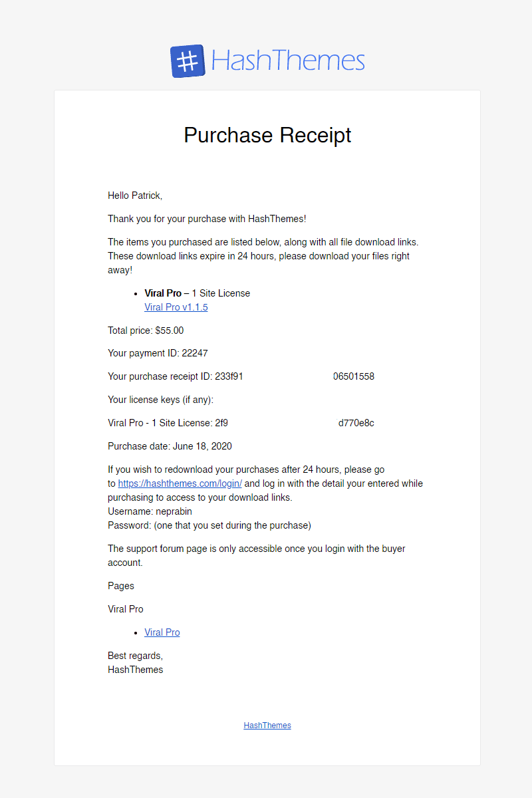Click the Hello Patrick greeting line
Viewport: 532px width, 798px height.
pos(135,196)
